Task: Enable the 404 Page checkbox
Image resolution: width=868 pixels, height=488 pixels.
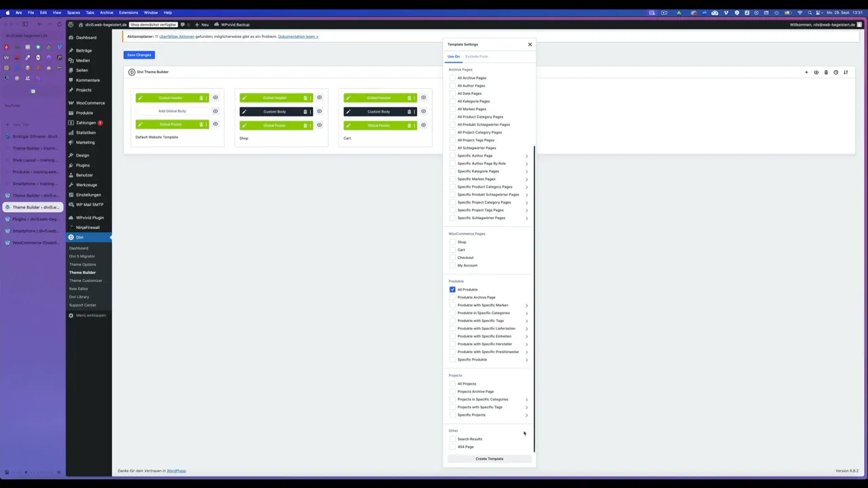Action: pos(452,447)
